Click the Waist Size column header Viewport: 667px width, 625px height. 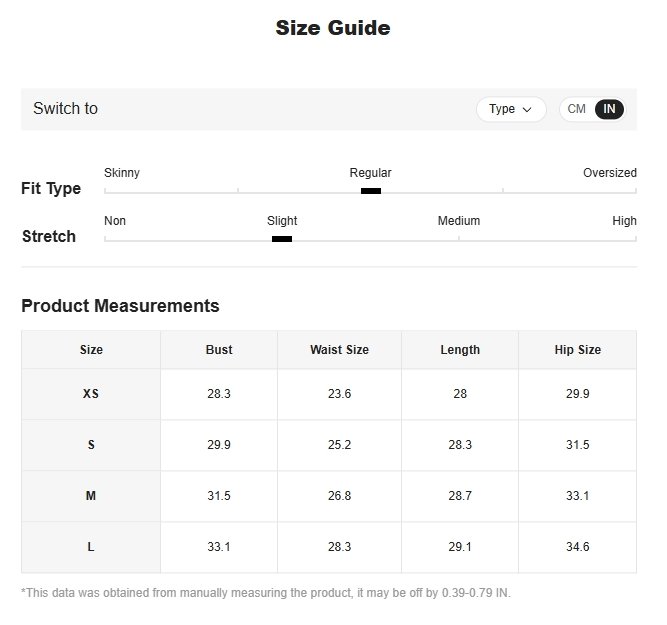(x=339, y=350)
